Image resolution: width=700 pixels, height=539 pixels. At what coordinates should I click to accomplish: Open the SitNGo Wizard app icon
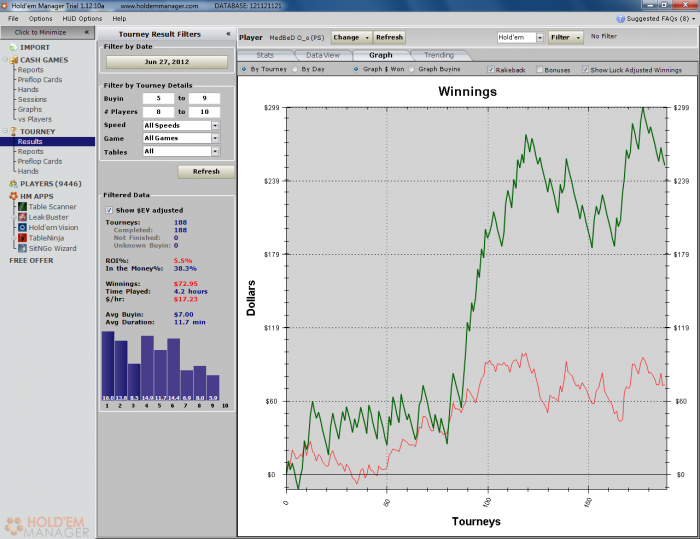[x=22, y=248]
